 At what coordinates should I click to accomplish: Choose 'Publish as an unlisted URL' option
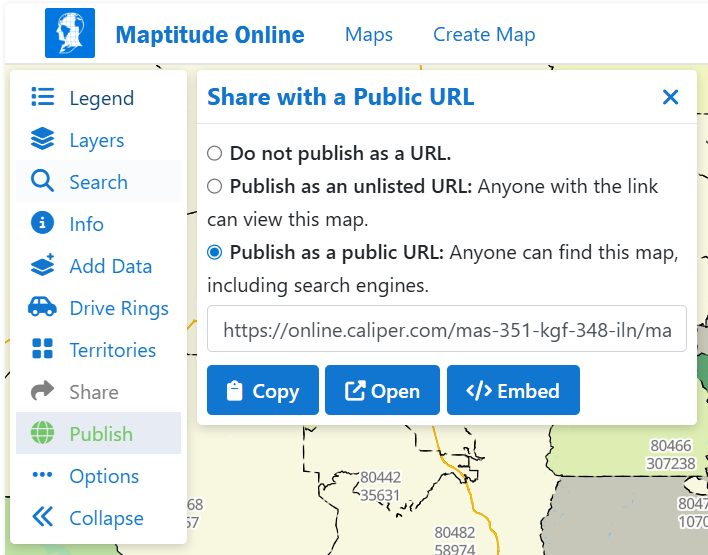coord(214,186)
